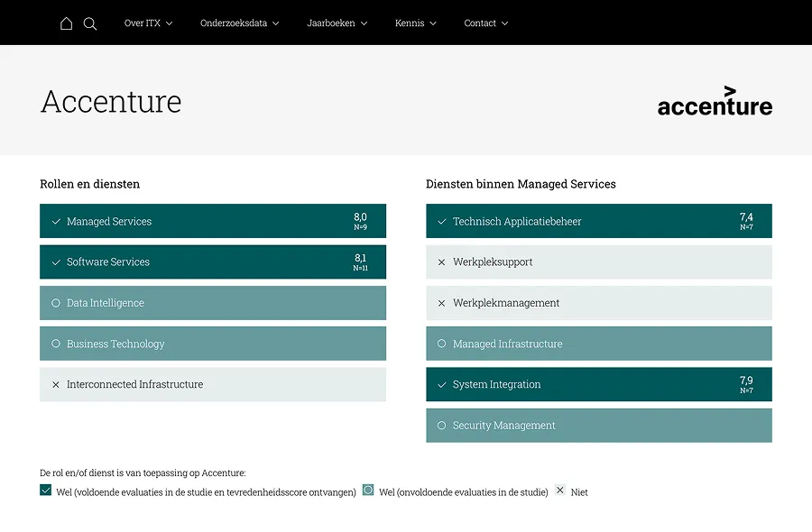Click the X legend box labeled Niet

coord(559,490)
